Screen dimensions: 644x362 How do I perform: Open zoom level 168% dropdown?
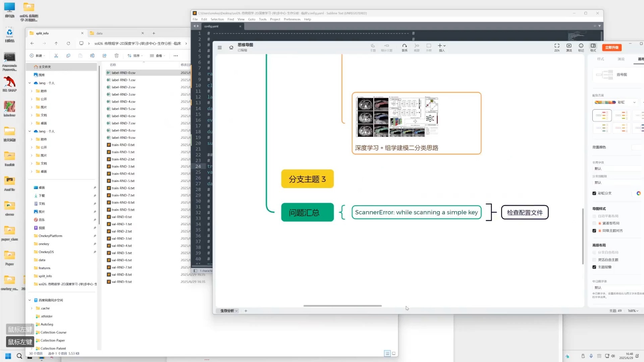633,311
